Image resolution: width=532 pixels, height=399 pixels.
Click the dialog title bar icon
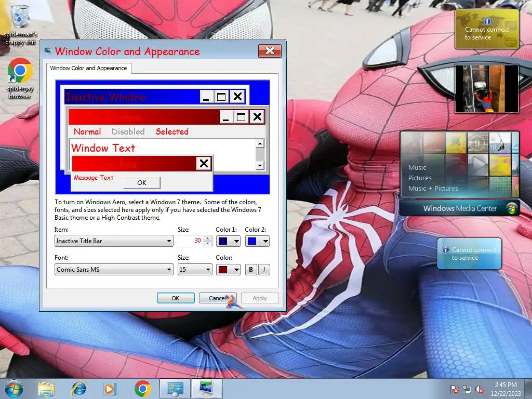click(47, 51)
